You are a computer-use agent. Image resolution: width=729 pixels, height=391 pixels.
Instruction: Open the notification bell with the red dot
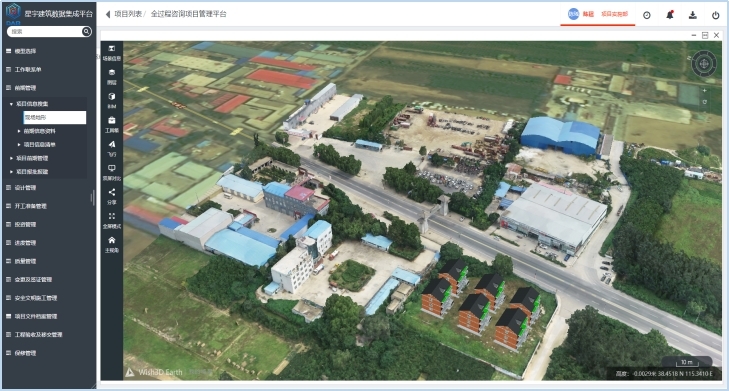pyautogui.click(x=669, y=15)
